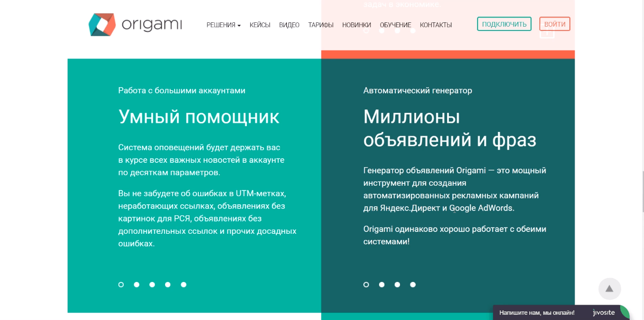The height and width of the screenshot is (320, 644).
Task: Click the Автоматический генератор subtitle
Action: coord(418,90)
